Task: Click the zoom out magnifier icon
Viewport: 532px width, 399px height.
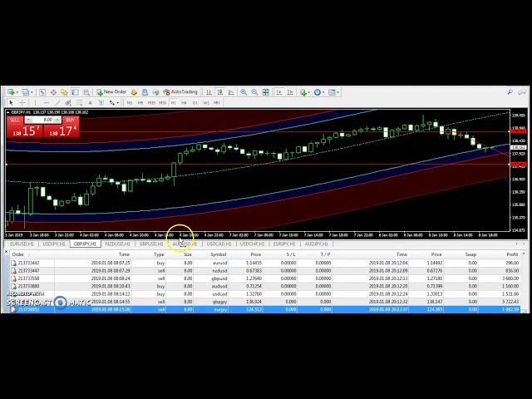Action: (x=254, y=92)
